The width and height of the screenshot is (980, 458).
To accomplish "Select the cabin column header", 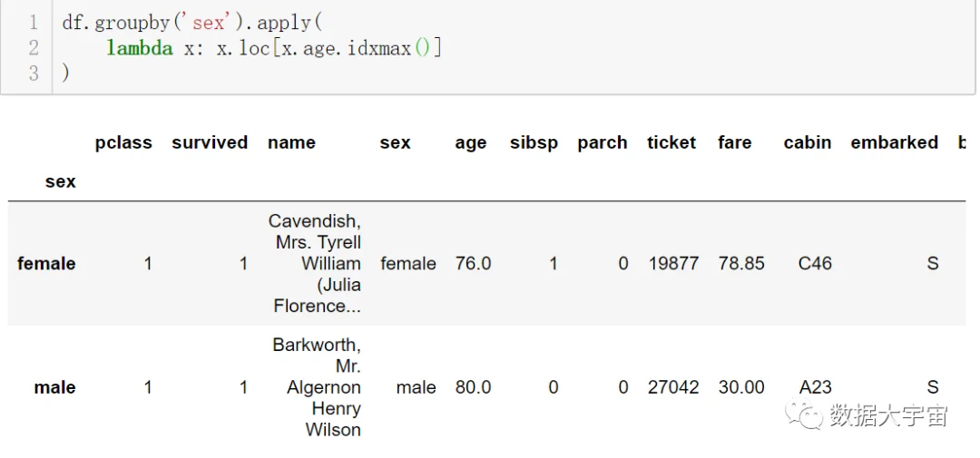I will point(808,142).
